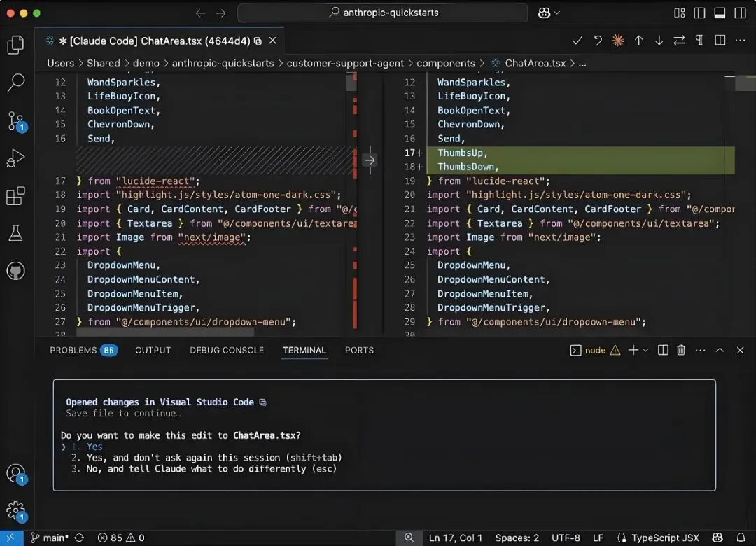Select the node terminal entry
Screen dimensions: 756x546
click(x=595, y=350)
